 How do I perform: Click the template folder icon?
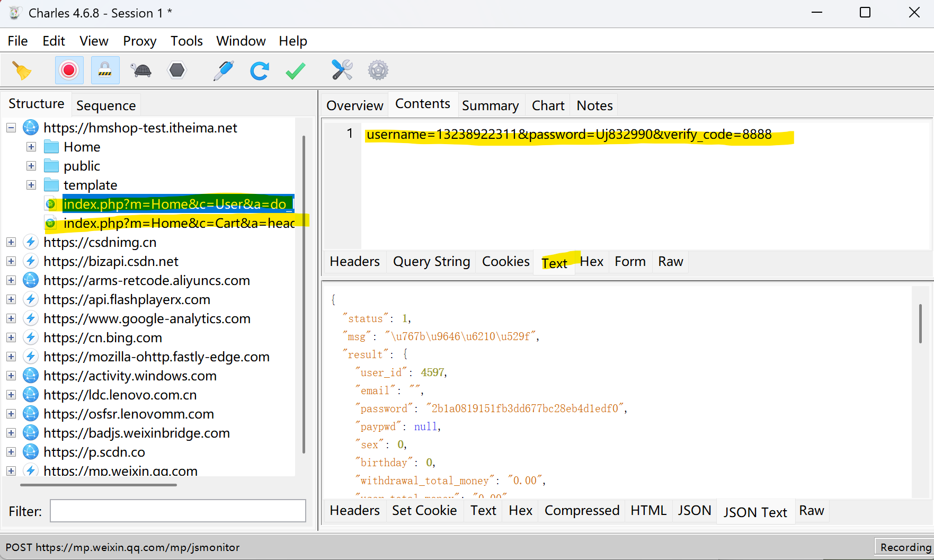[x=51, y=185]
